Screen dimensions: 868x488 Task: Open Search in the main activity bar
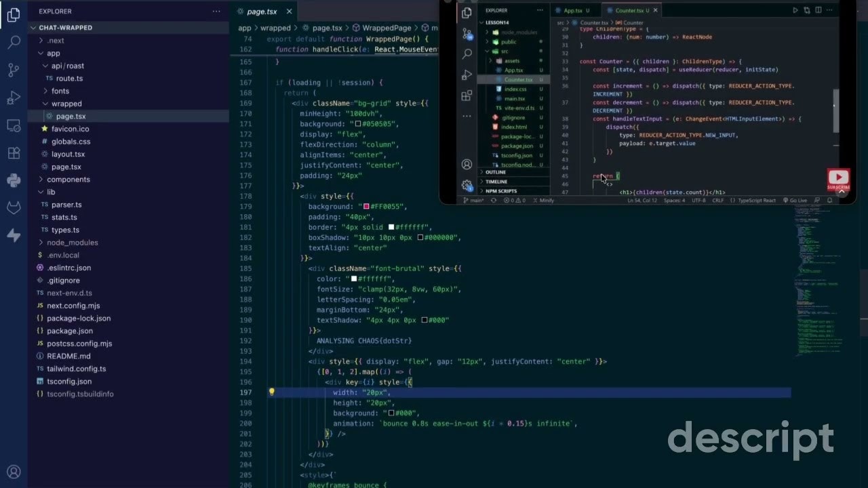point(14,42)
